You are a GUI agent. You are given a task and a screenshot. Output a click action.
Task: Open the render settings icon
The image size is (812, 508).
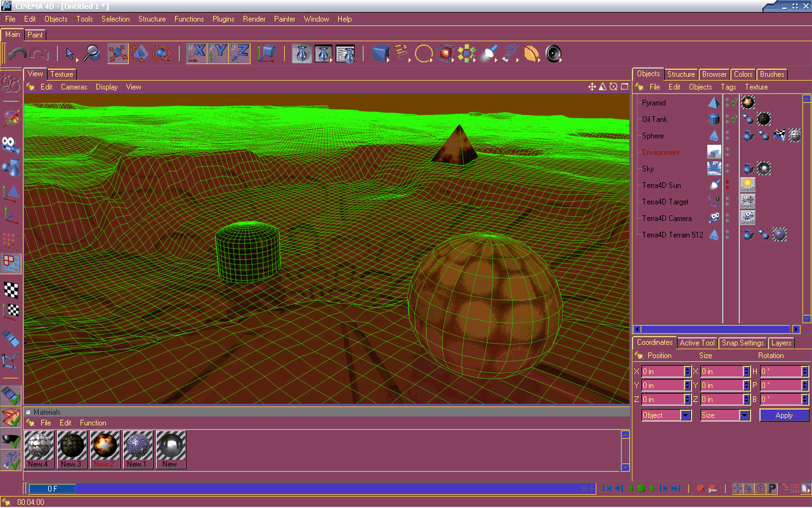[x=345, y=54]
